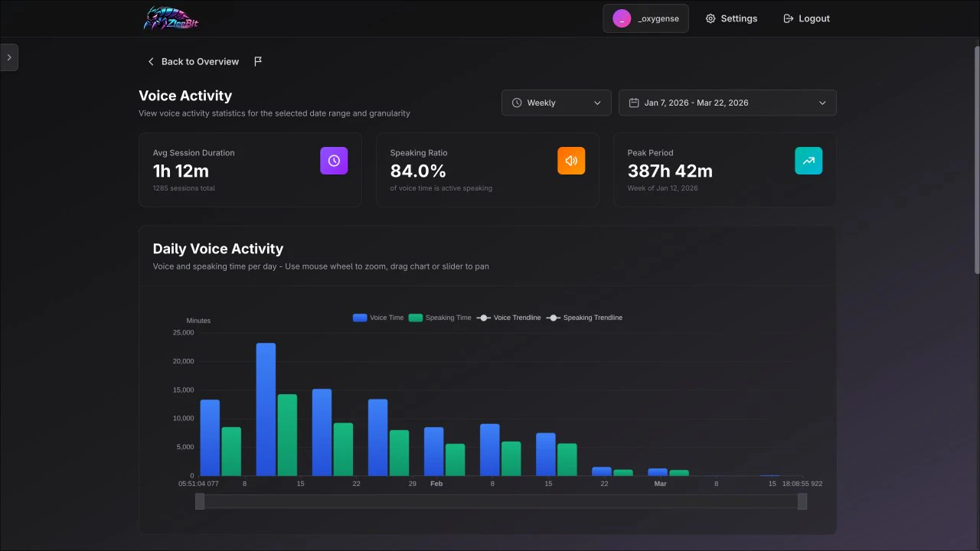
Task: Open the Jan 7 - Mar 22 date range dropdown
Action: click(x=727, y=102)
